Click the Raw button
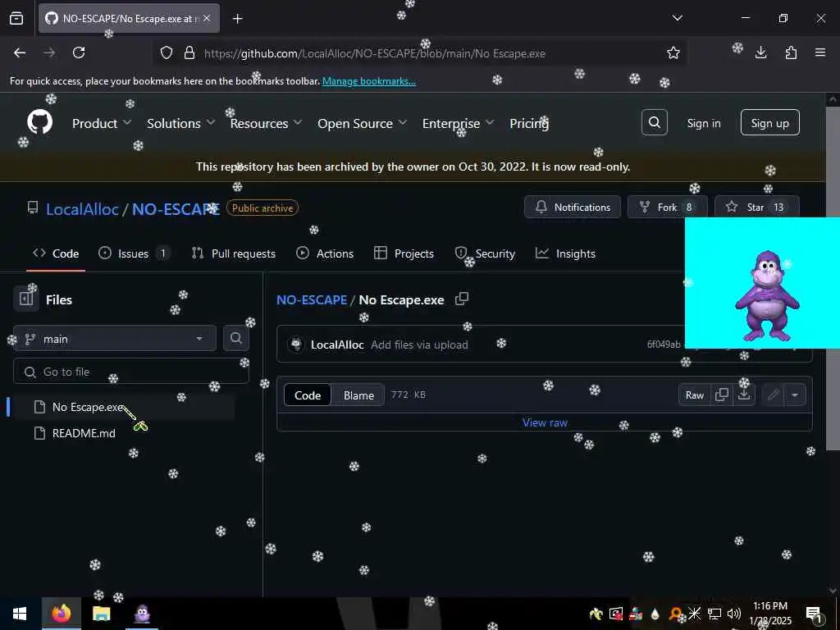Screen dimensions: 840x630 694,395
